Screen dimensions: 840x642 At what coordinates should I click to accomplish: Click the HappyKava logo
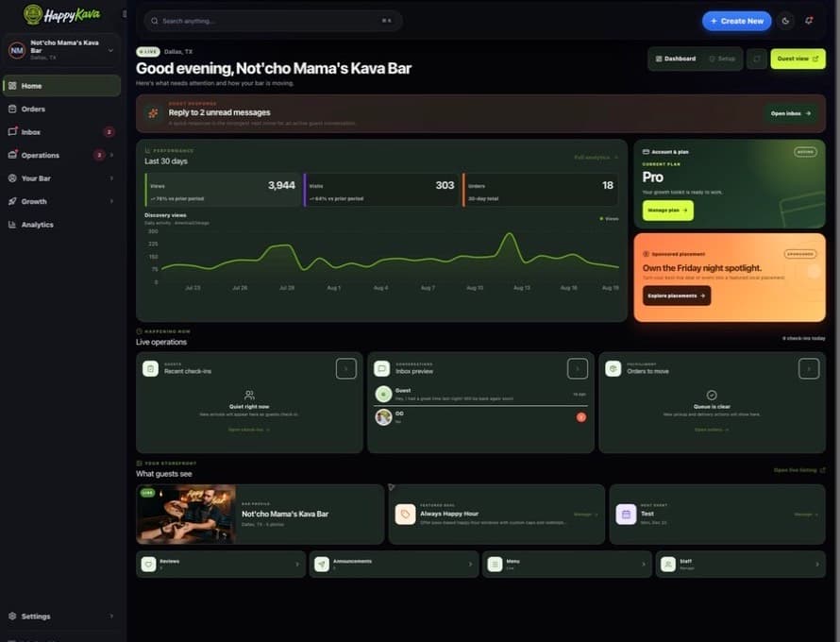(61, 14)
